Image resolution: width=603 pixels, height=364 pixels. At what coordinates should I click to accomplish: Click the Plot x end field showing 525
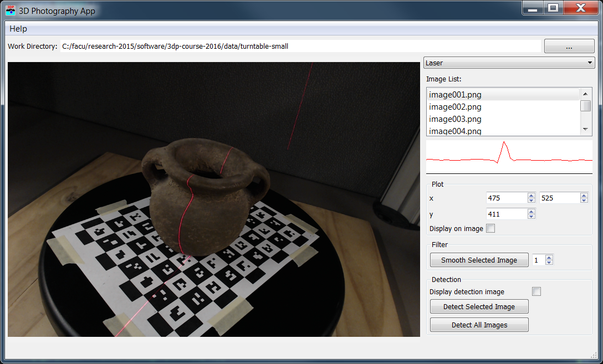point(560,198)
